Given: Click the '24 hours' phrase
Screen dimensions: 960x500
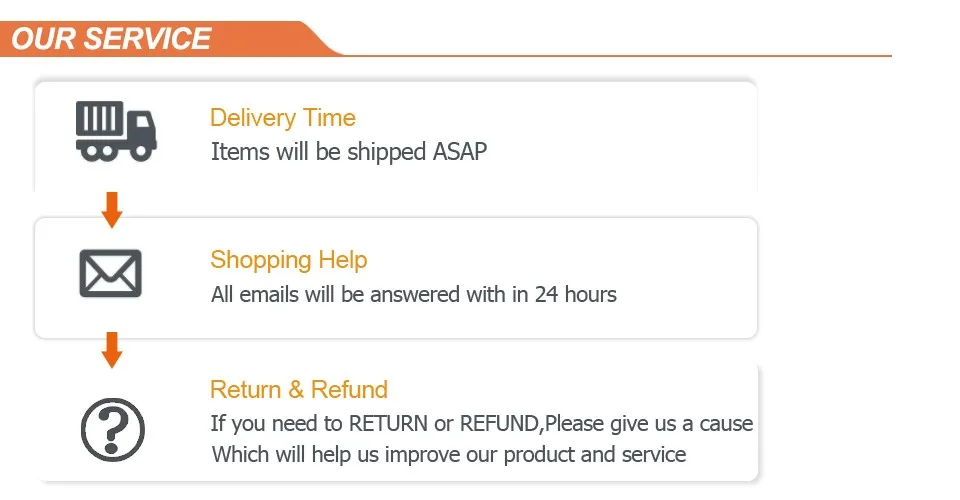Looking at the screenshot, I should (x=576, y=294).
